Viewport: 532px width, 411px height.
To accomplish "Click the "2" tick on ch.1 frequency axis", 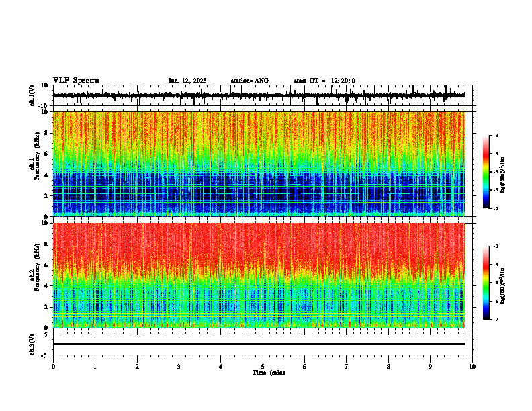I will [47, 196].
